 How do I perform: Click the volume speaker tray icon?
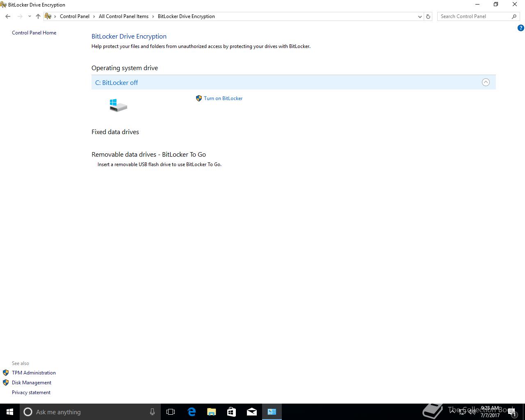[x=472, y=412]
